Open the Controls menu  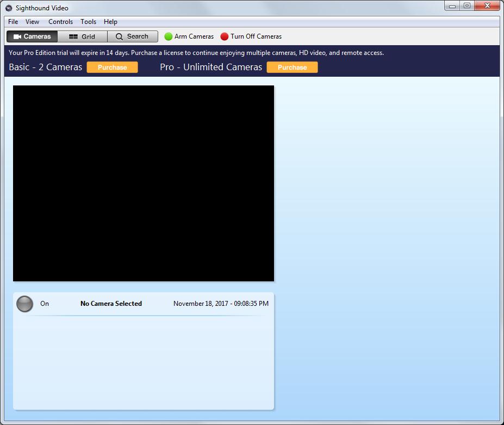tap(60, 22)
